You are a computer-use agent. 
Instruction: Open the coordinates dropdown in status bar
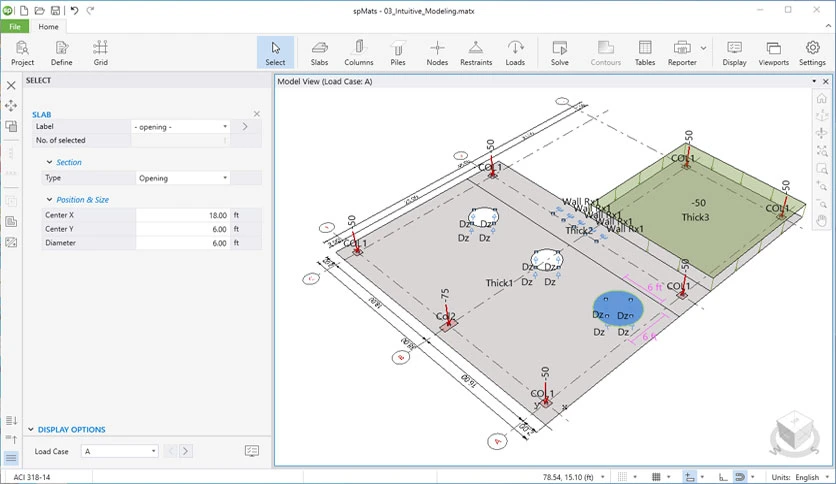coord(603,477)
